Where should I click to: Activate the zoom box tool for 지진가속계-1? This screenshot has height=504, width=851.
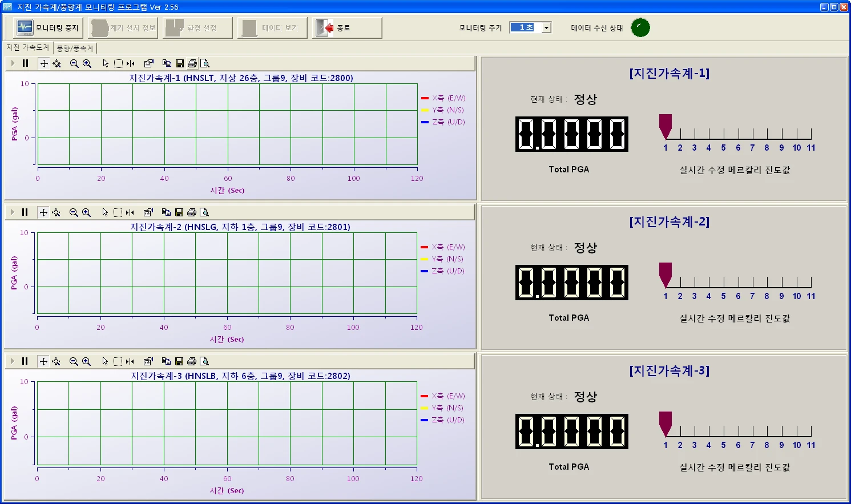click(118, 63)
